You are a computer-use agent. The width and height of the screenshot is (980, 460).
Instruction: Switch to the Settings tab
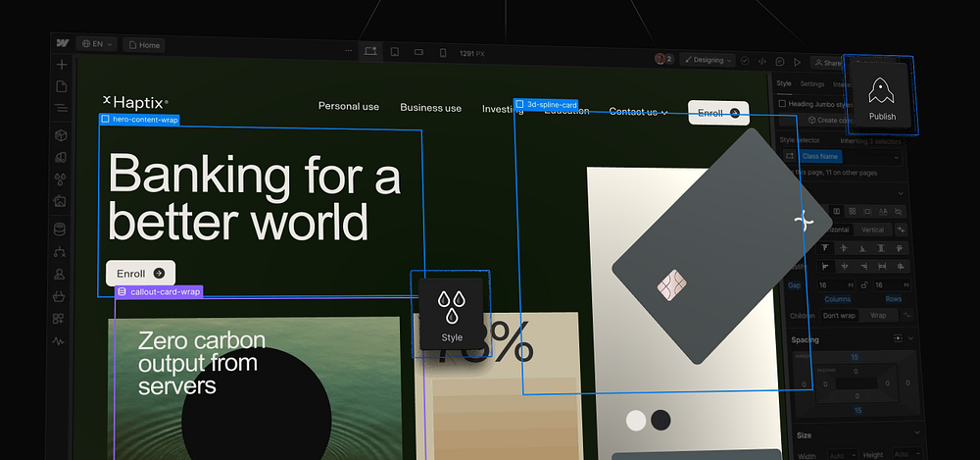(x=812, y=84)
